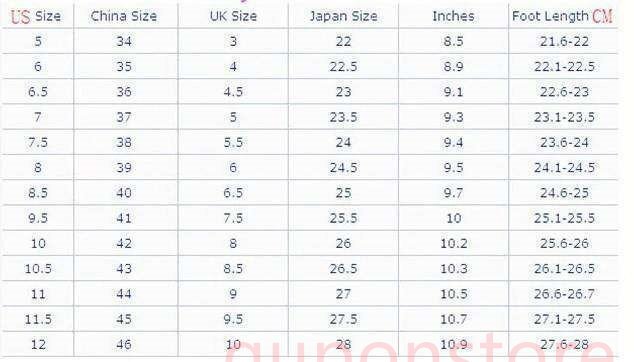Select China size 46 cell
The image size is (634, 362).
[x=124, y=345]
